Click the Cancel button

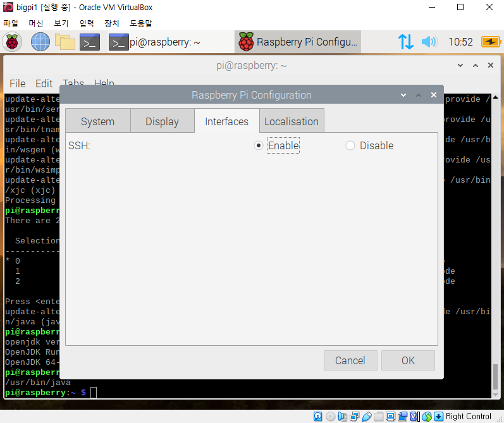click(x=350, y=360)
